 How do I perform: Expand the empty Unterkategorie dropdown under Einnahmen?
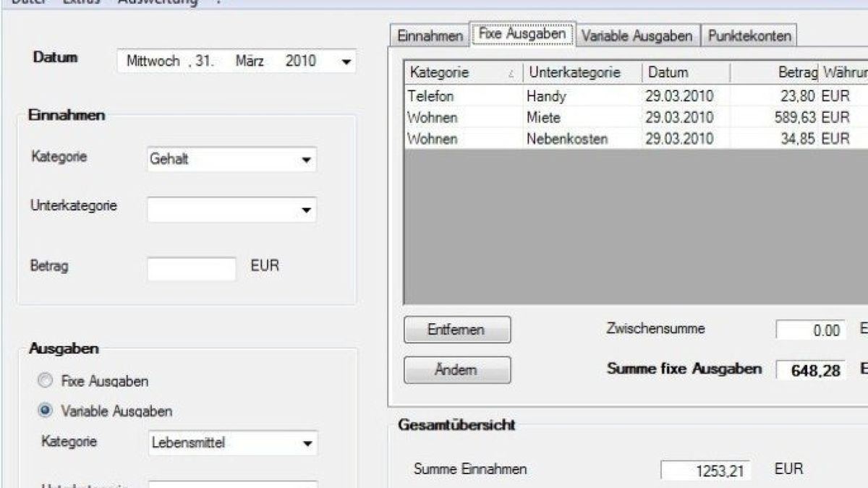tap(307, 210)
